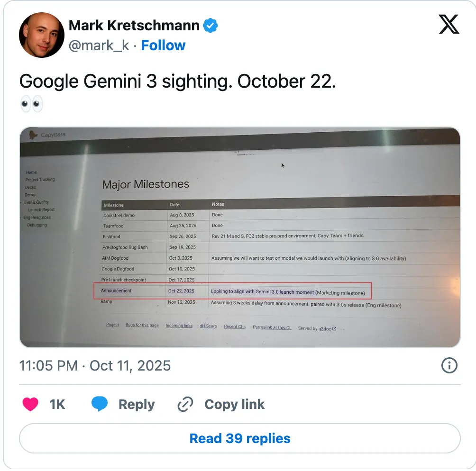Click the Recent CLs footer link
This screenshot has height=471, width=476.
(x=235, y=326)
